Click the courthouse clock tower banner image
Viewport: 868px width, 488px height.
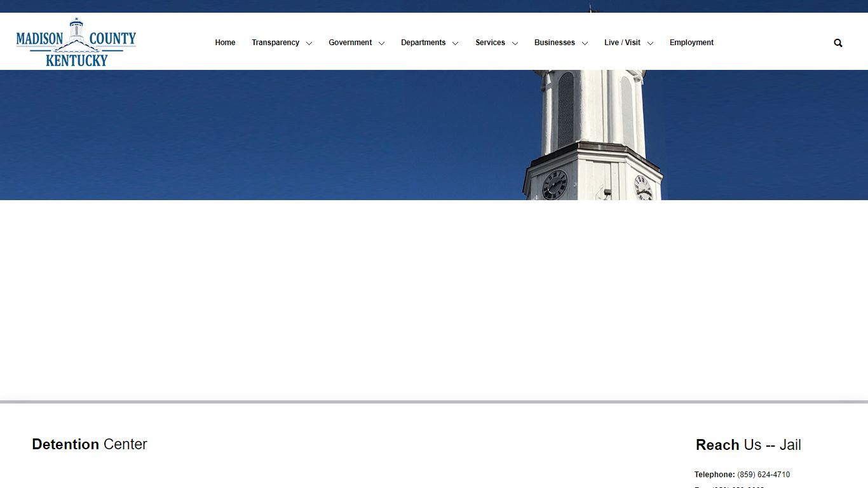[434, 135]
